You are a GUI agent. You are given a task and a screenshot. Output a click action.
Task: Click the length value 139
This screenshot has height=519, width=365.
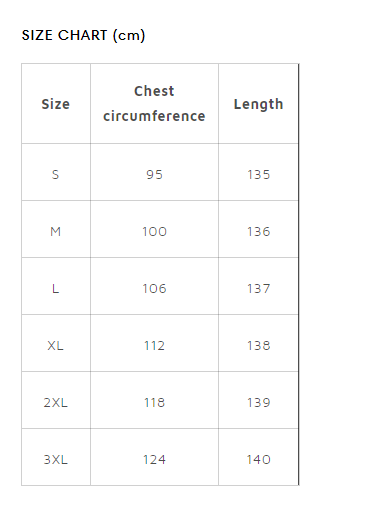[x=258, y=403]
